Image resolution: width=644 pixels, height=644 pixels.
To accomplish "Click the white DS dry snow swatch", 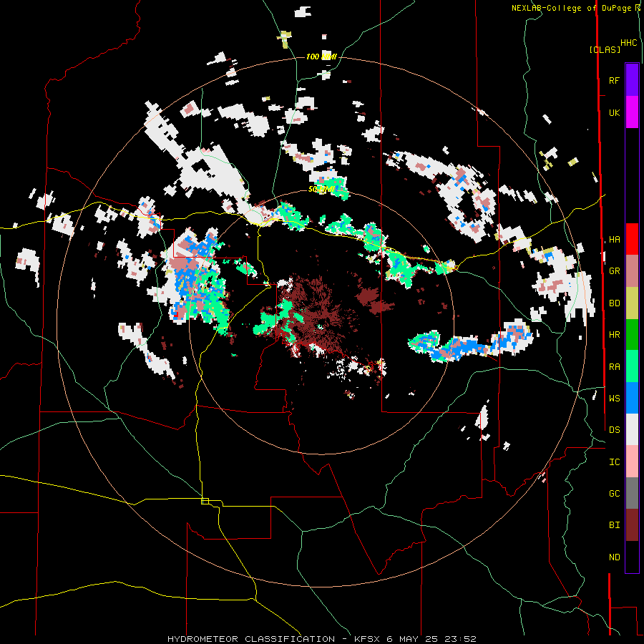I will [632, 429].
